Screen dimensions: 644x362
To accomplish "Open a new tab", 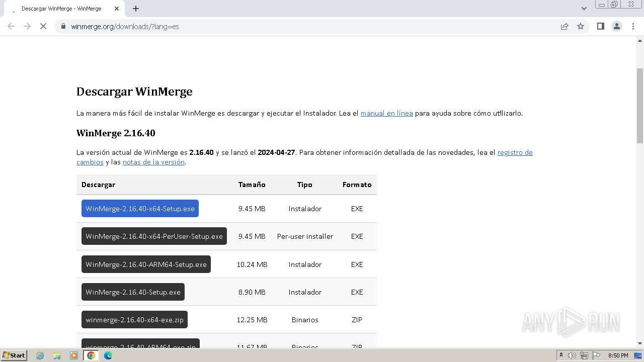I will tap(136, 9).
